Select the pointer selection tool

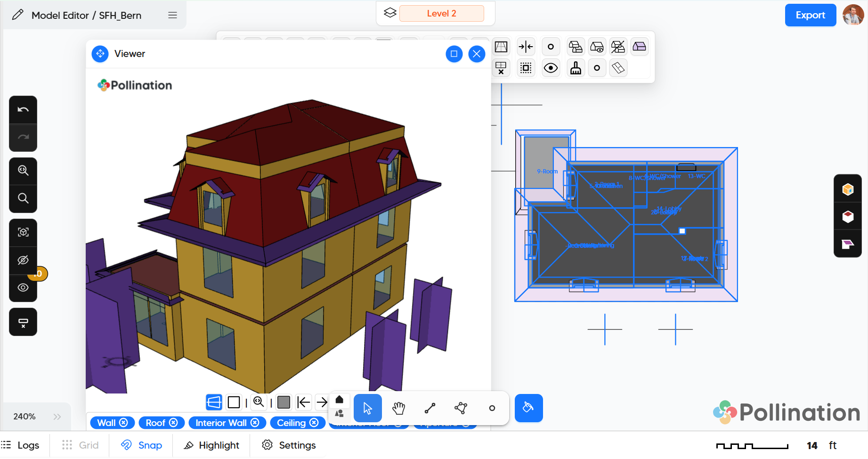tap(367, 408)
